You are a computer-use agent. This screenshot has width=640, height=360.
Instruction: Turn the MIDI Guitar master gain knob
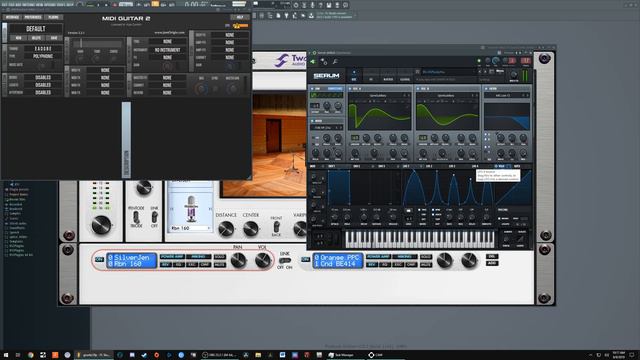point(232,89)
